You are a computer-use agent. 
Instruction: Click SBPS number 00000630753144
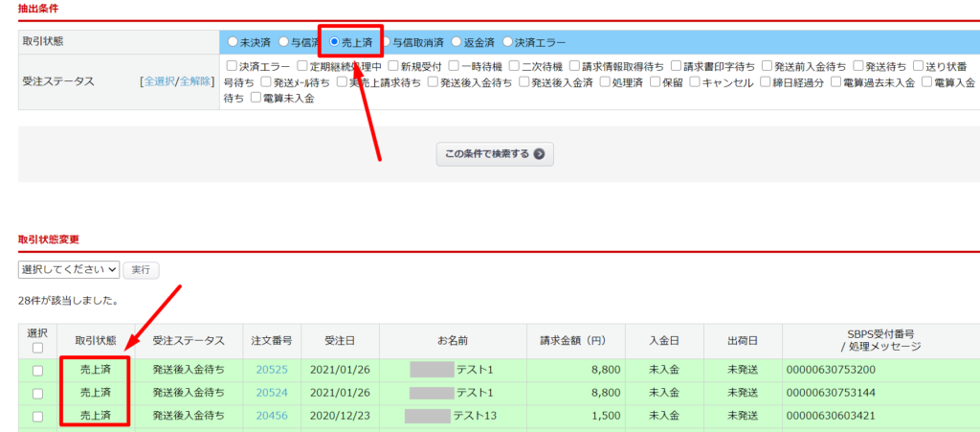831,394
